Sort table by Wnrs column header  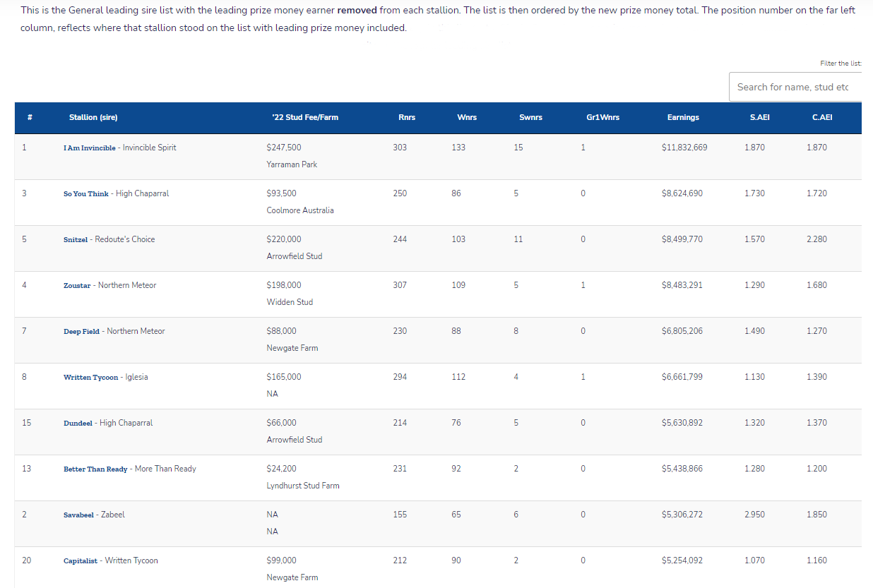pyautogui.click(x=467, y=117)
